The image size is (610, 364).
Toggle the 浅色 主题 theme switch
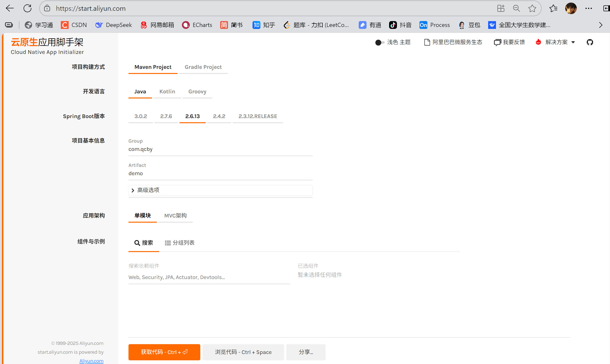[380, 42]
